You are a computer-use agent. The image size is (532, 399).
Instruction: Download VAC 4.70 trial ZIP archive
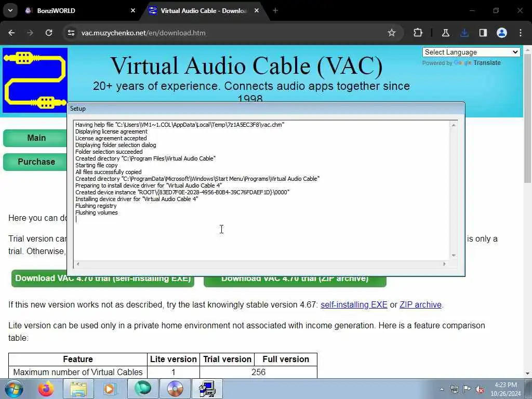[295, 281]
